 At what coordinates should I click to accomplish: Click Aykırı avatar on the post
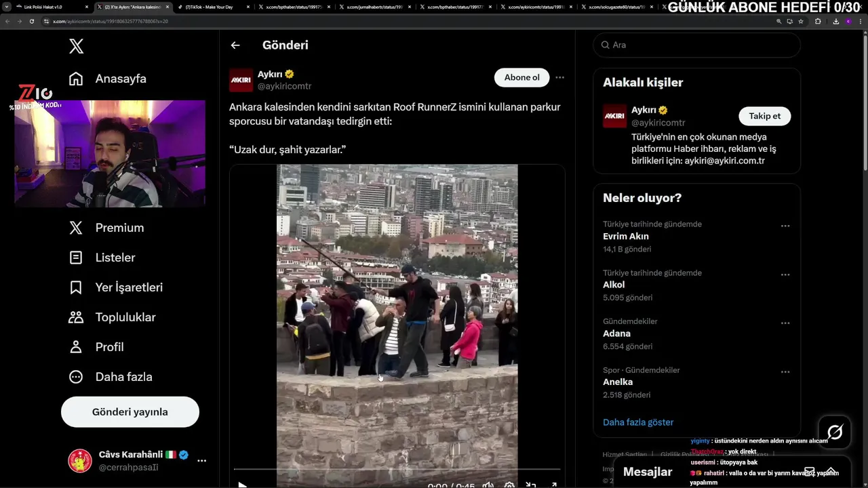pos(241,80)
